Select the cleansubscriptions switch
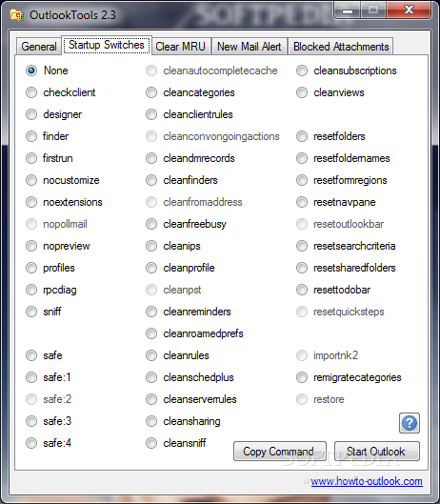 [302, 71]
